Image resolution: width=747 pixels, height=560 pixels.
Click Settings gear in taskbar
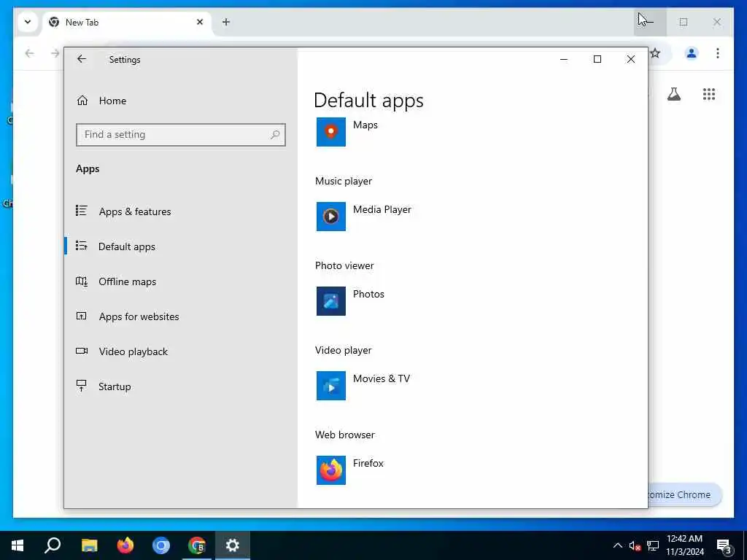tap(233, 545)
